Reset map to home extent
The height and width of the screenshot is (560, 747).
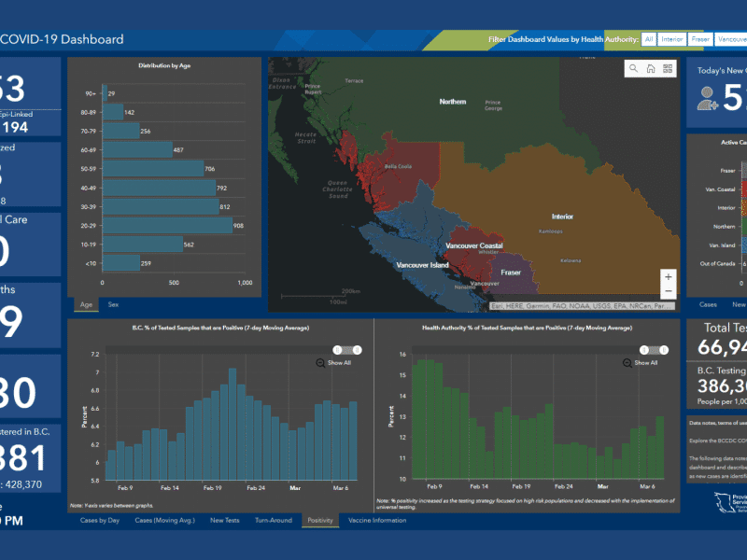point(651,68)
